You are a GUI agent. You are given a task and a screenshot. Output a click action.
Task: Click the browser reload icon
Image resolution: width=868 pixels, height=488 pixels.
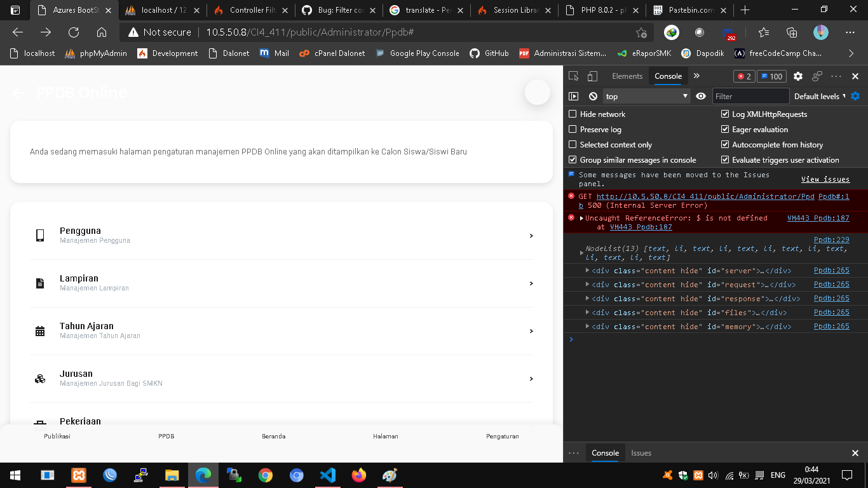(74, 32)
